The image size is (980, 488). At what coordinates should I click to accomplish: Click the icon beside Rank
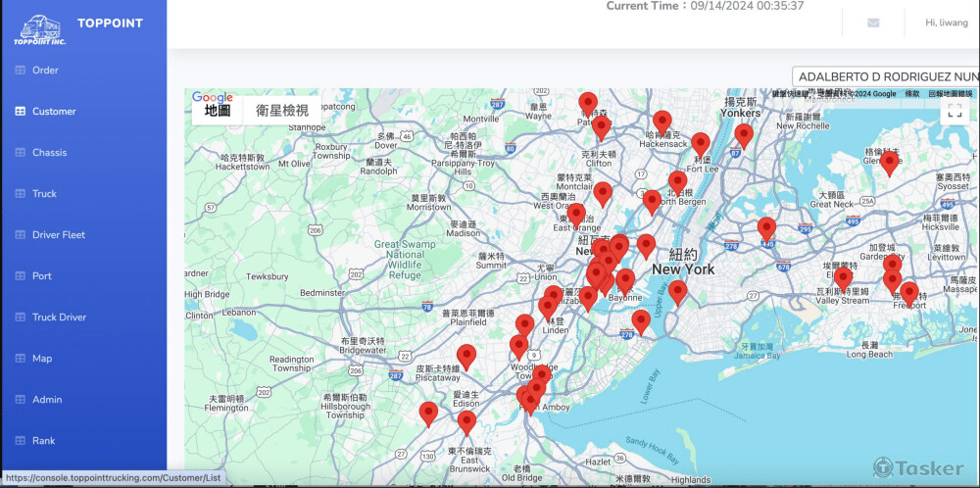(x=20, y=441)
